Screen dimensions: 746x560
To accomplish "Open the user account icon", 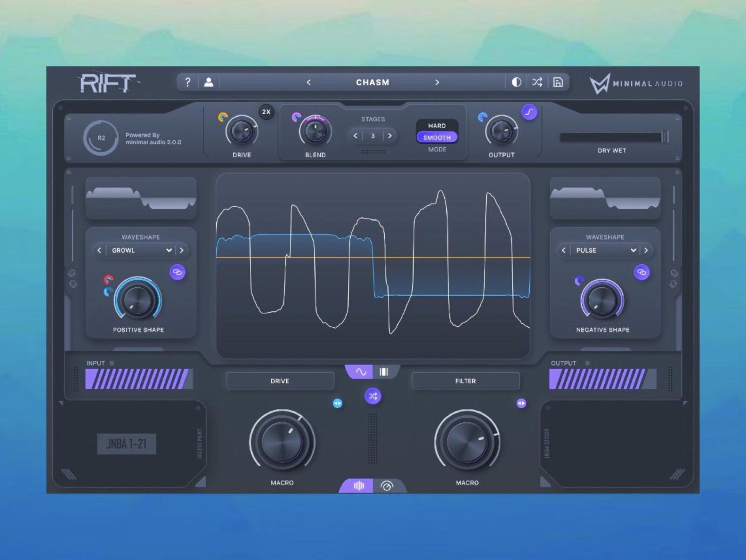I will [208, 83].
